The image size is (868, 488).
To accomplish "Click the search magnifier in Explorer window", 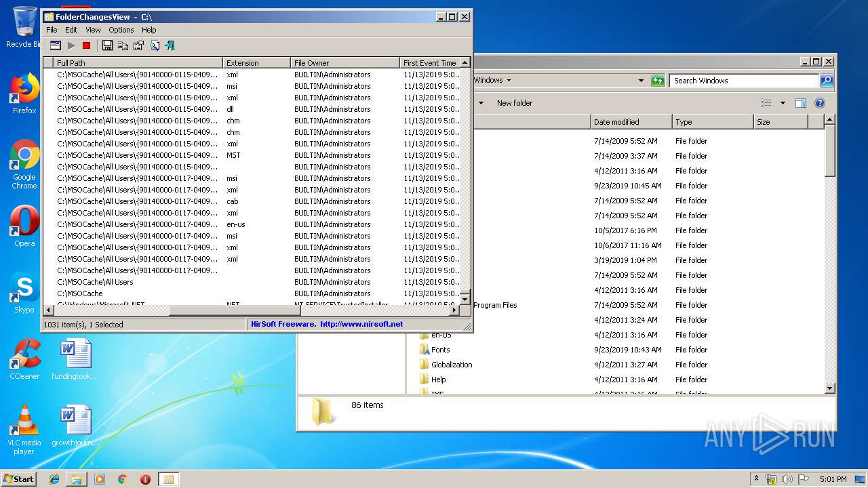I will coord(827,81).
